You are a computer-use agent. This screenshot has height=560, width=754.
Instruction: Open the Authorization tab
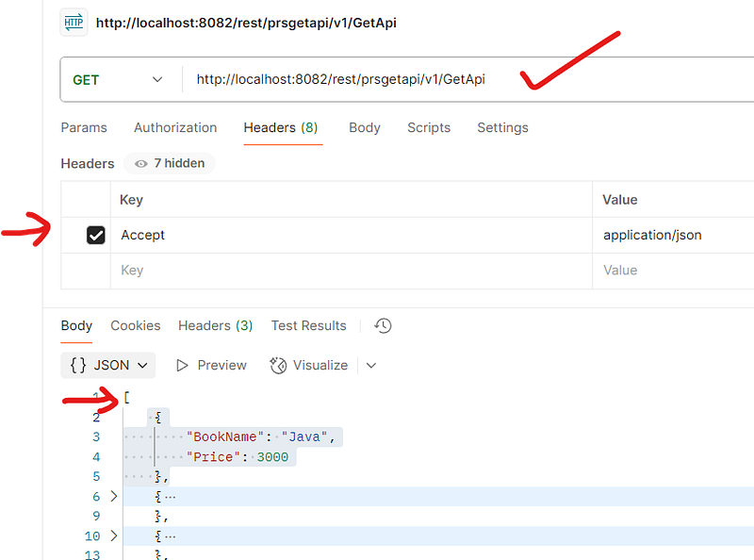coord(175,127)
